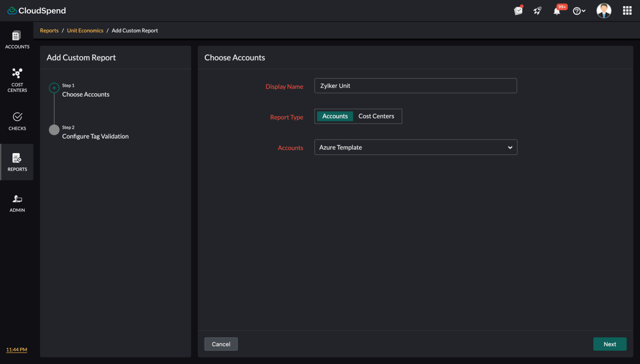640x364 pixels.
Task: Click the Next button
Action: 609,344
